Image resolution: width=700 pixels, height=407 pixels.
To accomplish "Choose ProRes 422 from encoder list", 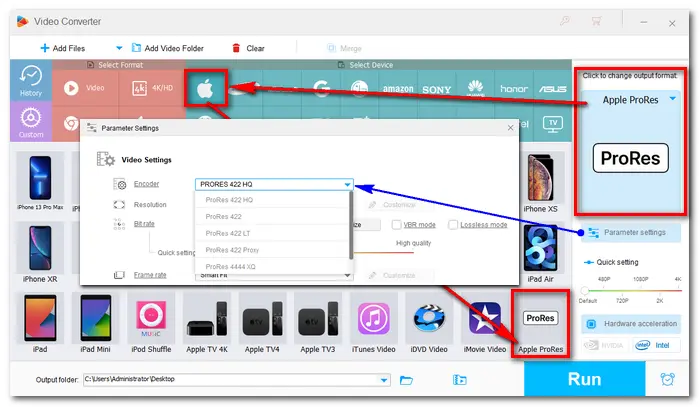I will point(272,216).
